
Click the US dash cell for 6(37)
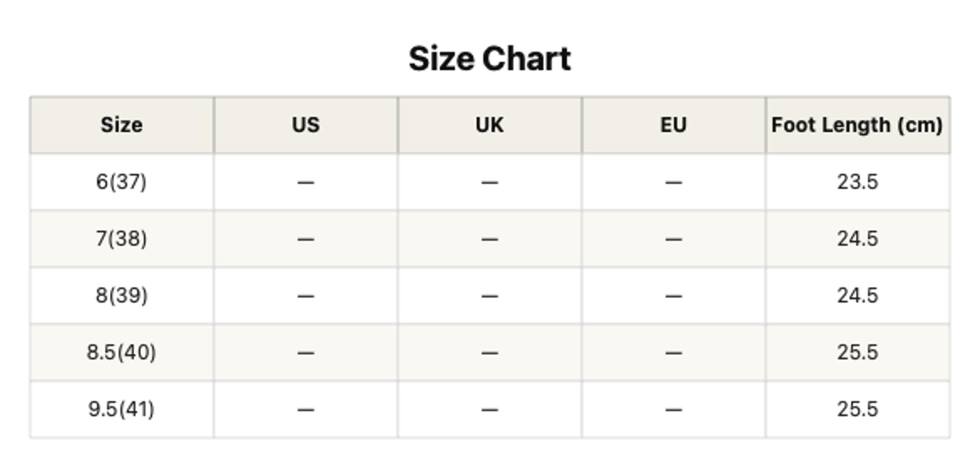(x=306, y=182)
